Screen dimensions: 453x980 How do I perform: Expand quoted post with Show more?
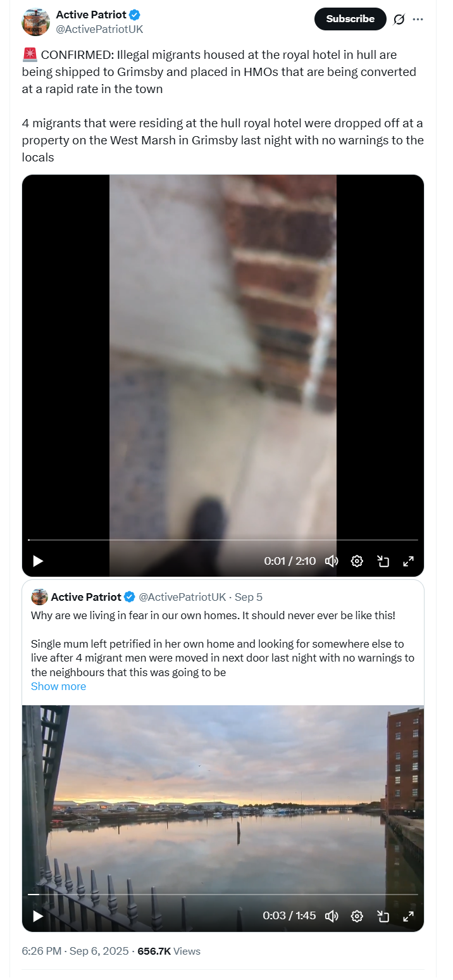[58, 686]
